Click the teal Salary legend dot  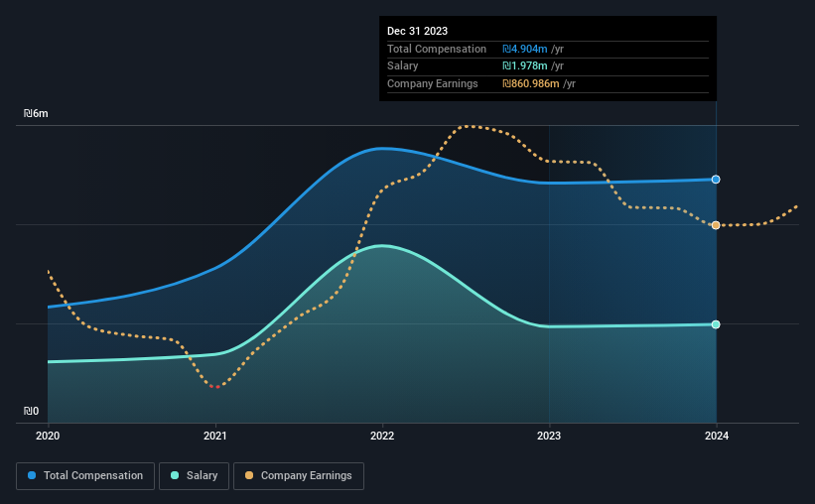pyautogui.click(x=175, y=475)
